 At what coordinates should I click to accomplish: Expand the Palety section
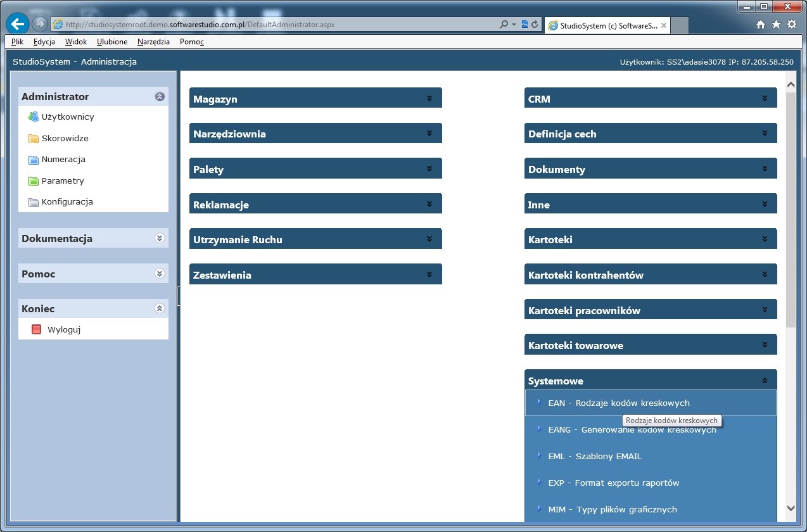pos(429,169)
